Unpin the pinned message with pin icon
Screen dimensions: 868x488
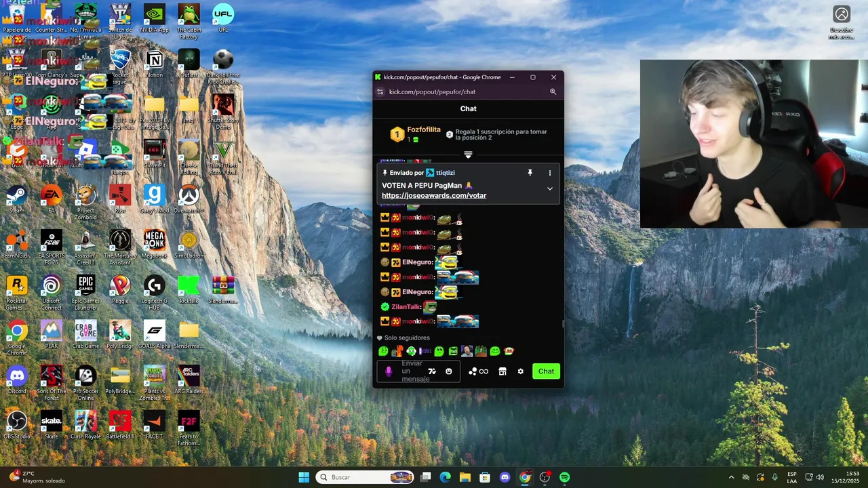(530, 173)
